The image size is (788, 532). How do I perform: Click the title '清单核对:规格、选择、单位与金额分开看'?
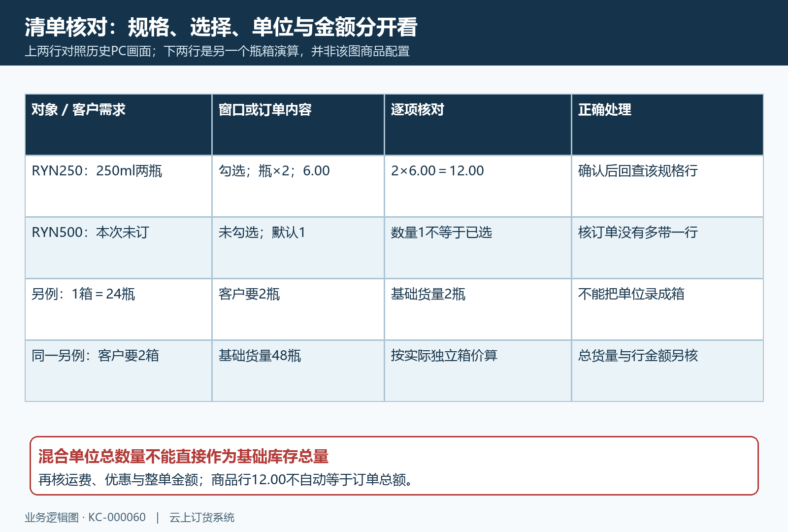click(x=221, y=27)
